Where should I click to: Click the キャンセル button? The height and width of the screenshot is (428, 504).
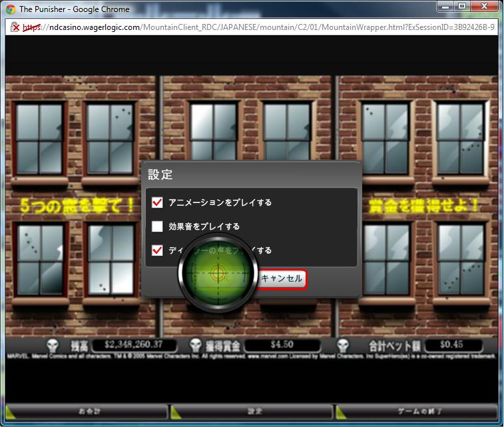(281, 279)
